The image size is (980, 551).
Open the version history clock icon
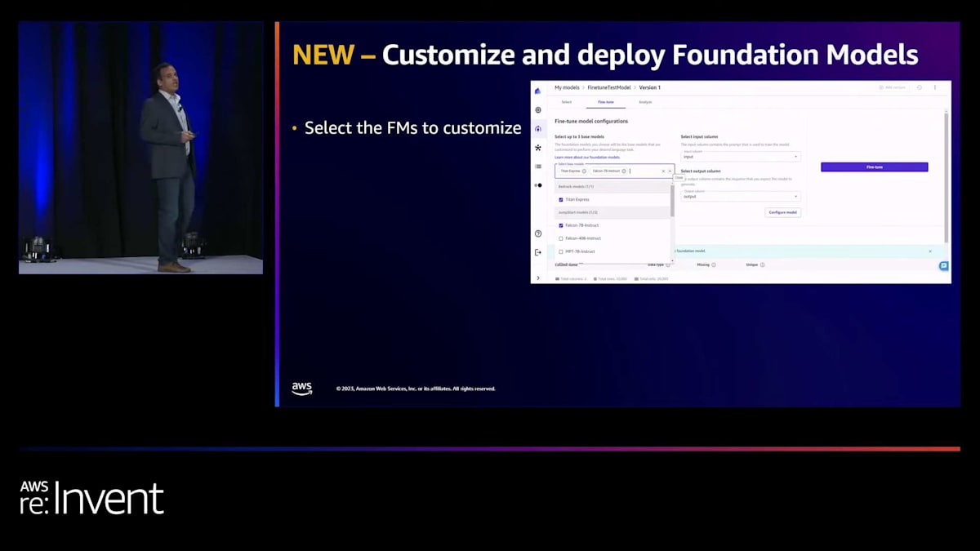point(919,87)
